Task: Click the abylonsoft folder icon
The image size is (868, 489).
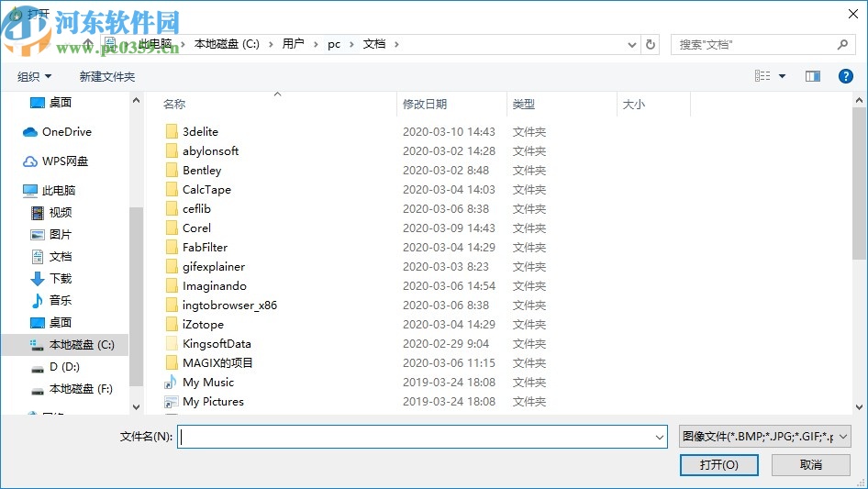Action: coord(172,150)
